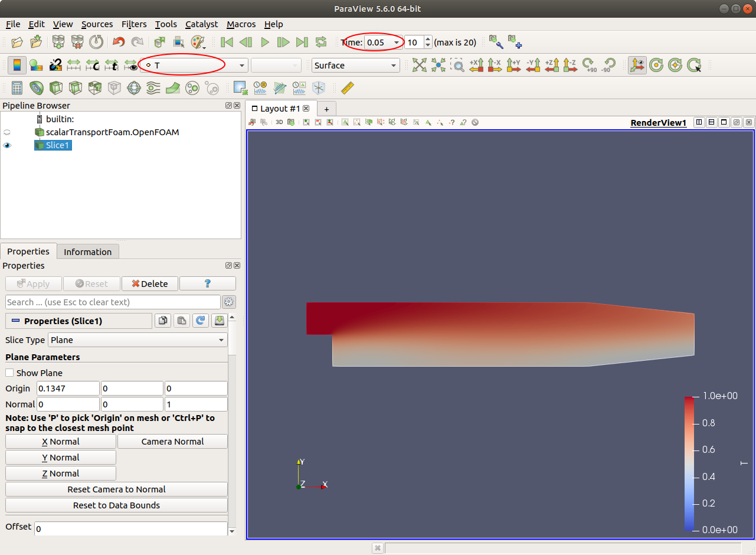Set view direction to +X

[476, 65]
